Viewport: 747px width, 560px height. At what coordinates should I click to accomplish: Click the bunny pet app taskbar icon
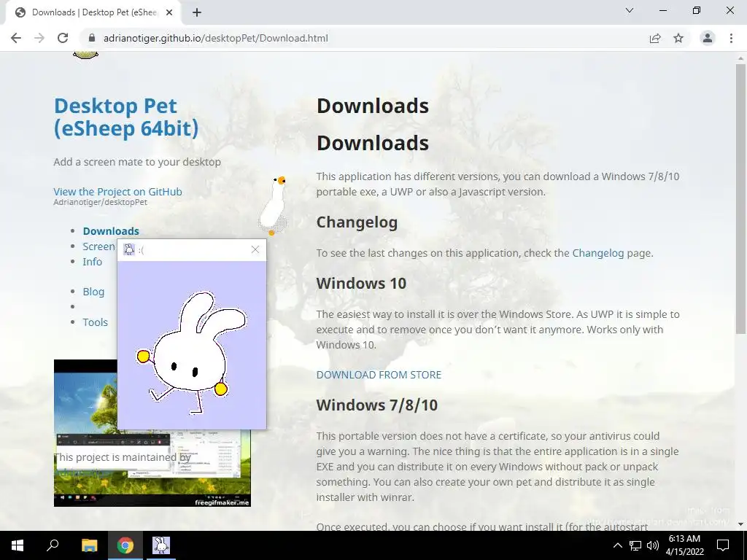[161, 545]
